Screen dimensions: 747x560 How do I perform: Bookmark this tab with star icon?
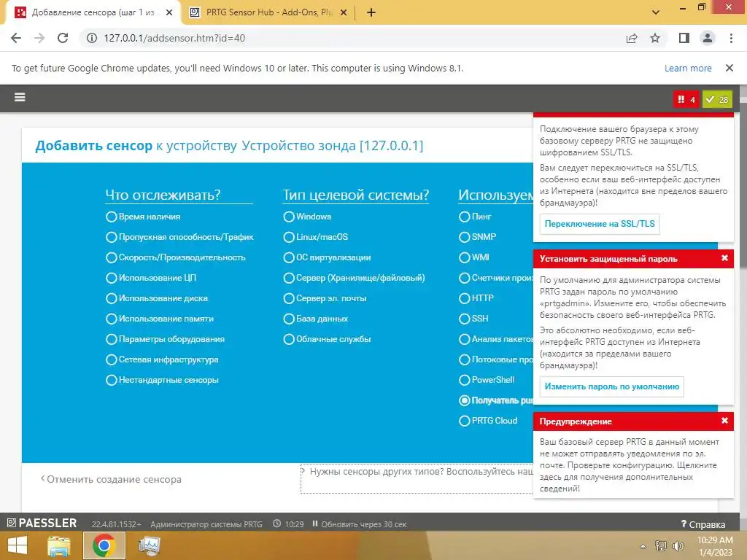[x=655, y=38]
